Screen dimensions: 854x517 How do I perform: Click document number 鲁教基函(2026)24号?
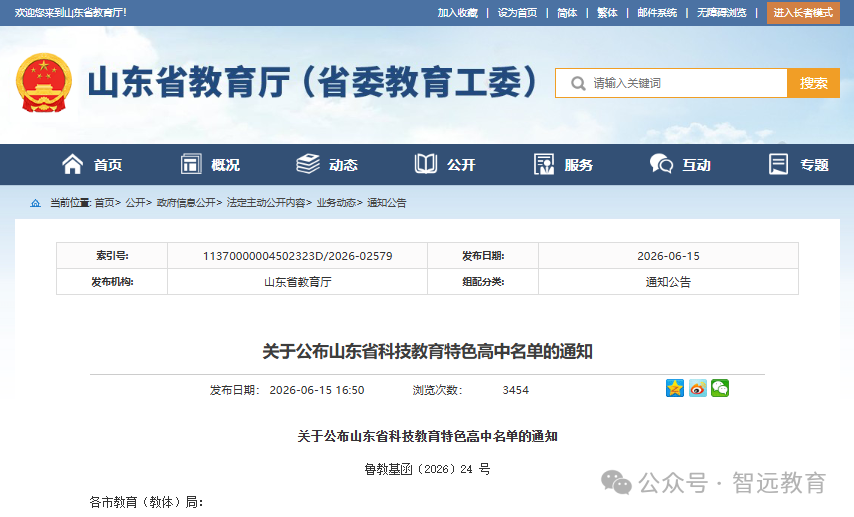(x=428, y=469)
